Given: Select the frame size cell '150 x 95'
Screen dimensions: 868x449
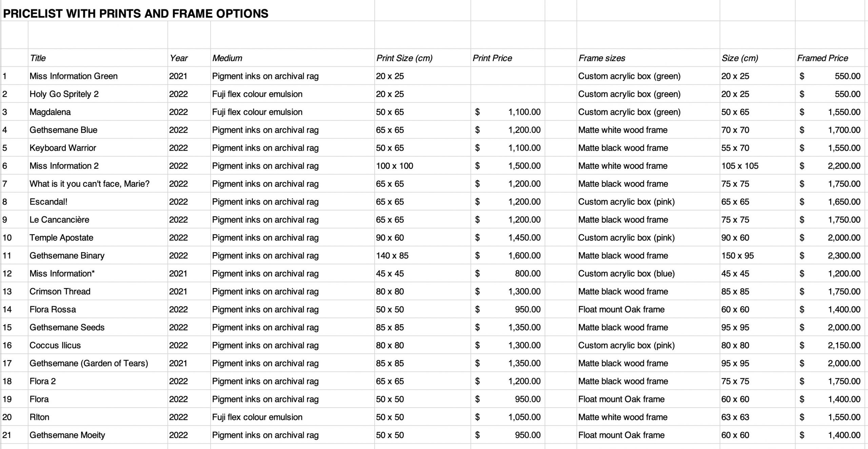Looking at the screenshot, I should (757, 256).
